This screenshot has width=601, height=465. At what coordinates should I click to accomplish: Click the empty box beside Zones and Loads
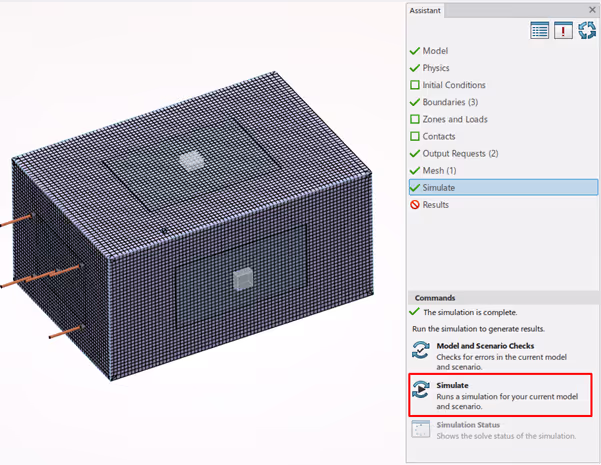tap(415, 119)
